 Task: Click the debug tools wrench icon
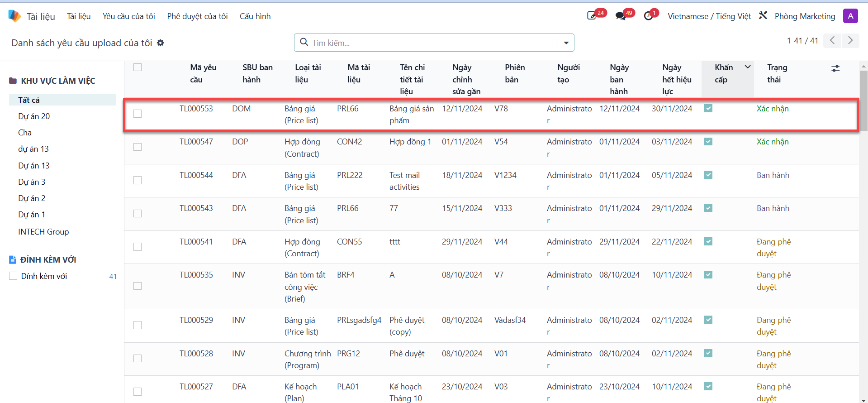point(763,15)
